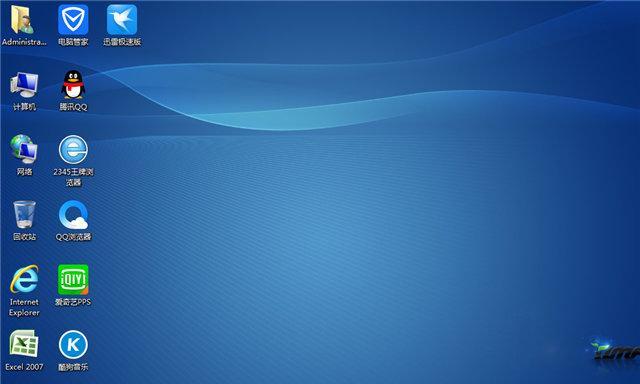
Task: Click the "Internet Explorer" text caption
Action: pyautogui.click(x=24, y=307)
